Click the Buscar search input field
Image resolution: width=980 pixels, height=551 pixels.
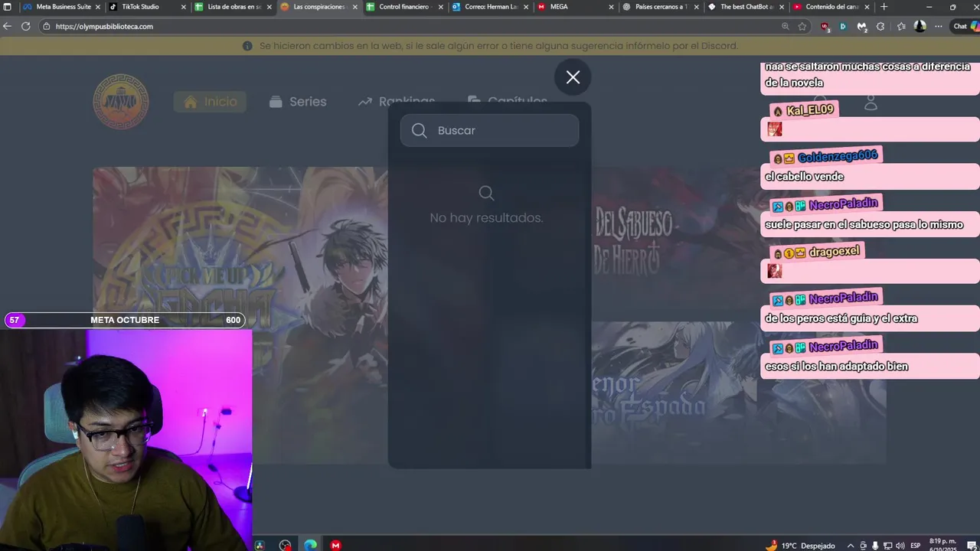pos(489,130)
